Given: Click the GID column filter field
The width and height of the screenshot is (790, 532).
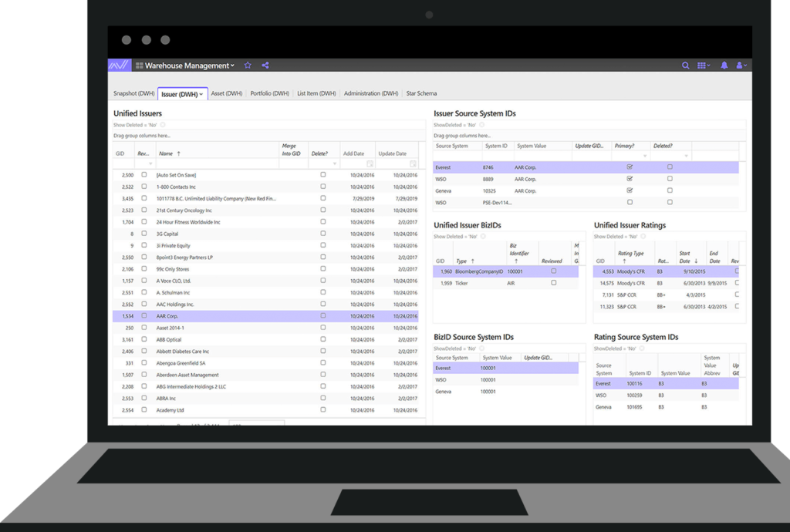Looking at the screenshot, I should pyautogui.click(x=124, y=163).
